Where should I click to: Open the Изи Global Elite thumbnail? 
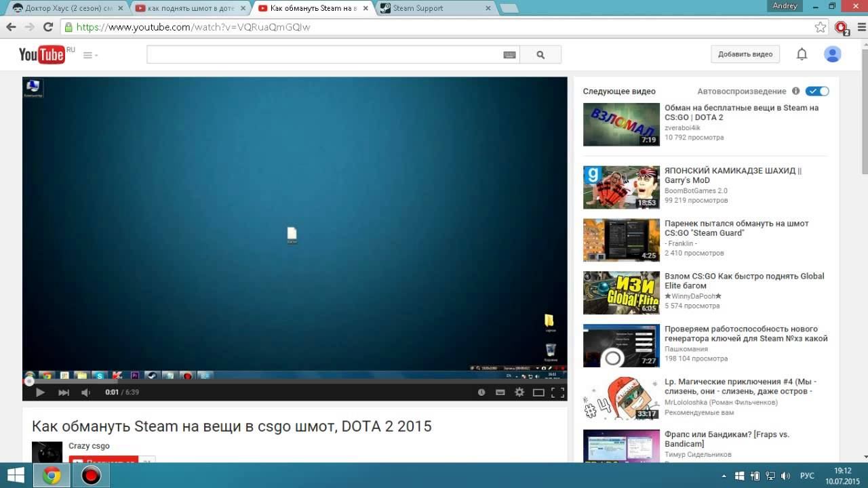(621, 293)
